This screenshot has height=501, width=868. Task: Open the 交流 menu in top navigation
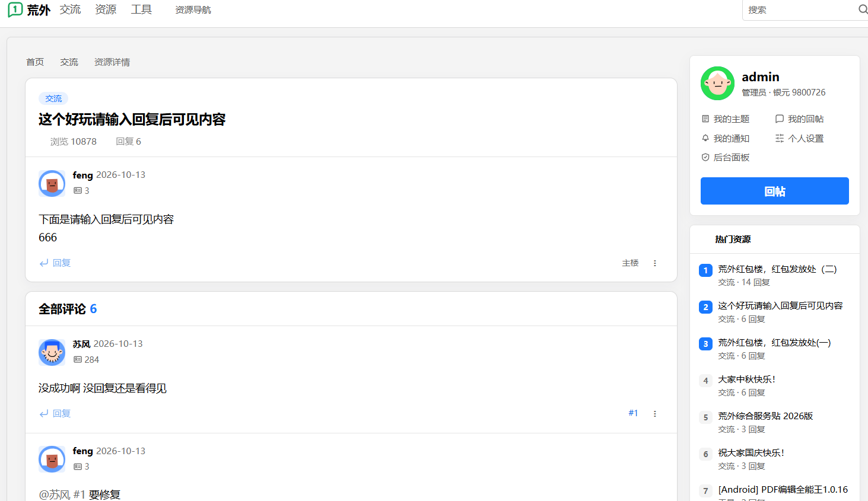coord(70,9)
